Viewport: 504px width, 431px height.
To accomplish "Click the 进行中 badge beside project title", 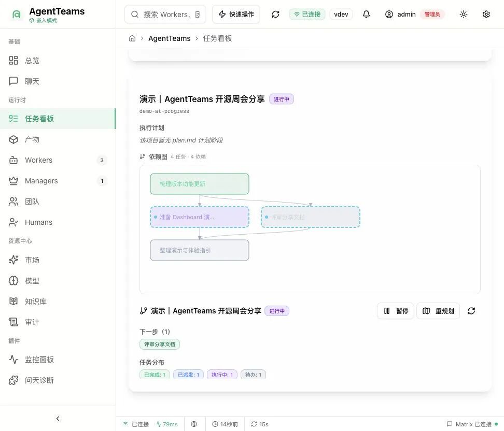I will pyautogui.click(x=281, y=99).
